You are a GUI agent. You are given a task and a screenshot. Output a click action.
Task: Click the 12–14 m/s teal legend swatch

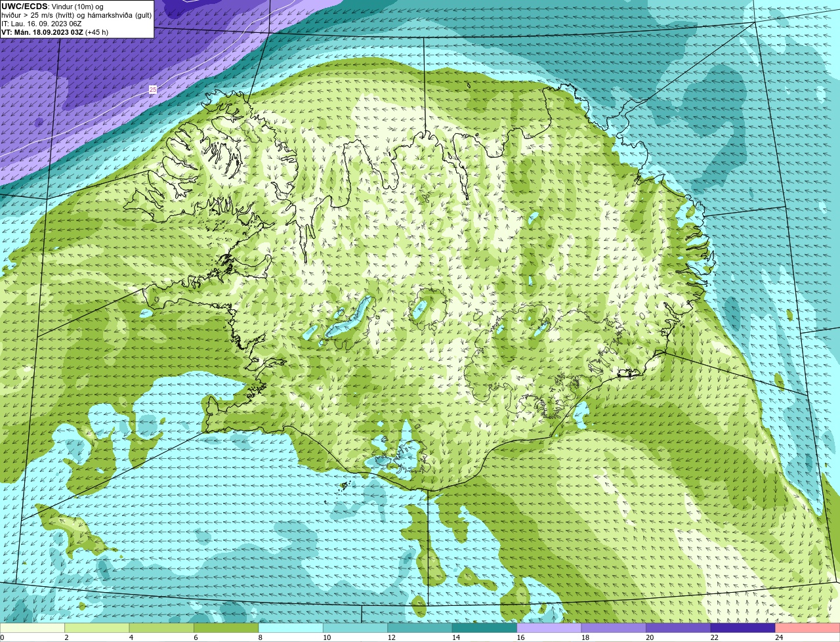pos(420,628)
